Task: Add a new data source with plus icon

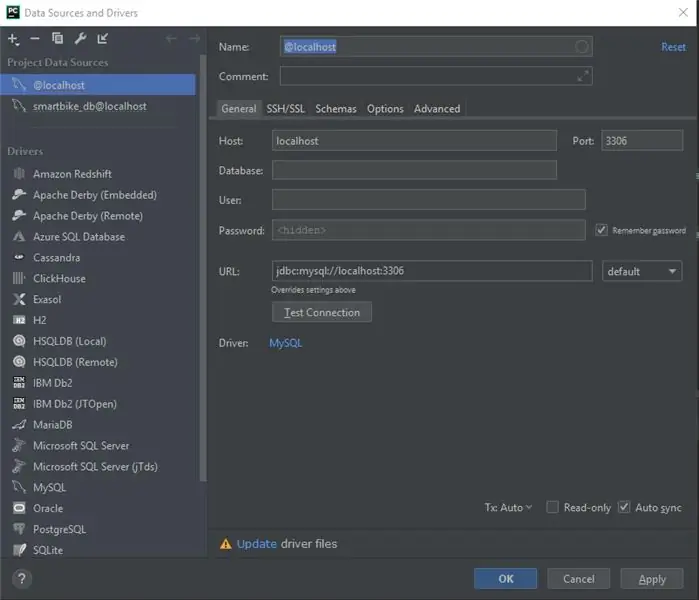Action: [x=13, y=39]
